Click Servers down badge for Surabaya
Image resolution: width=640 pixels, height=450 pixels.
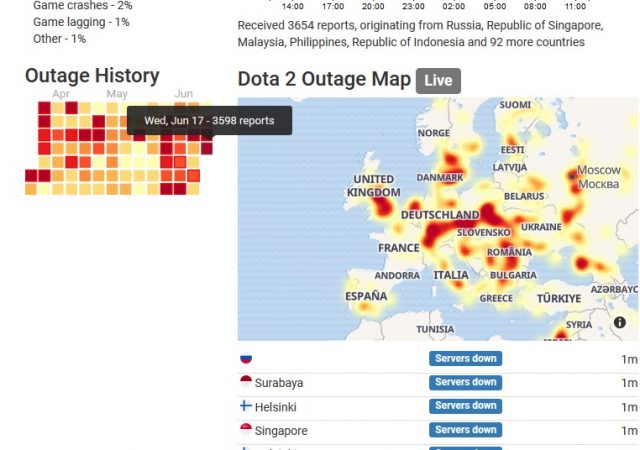(x=465, y=382)
